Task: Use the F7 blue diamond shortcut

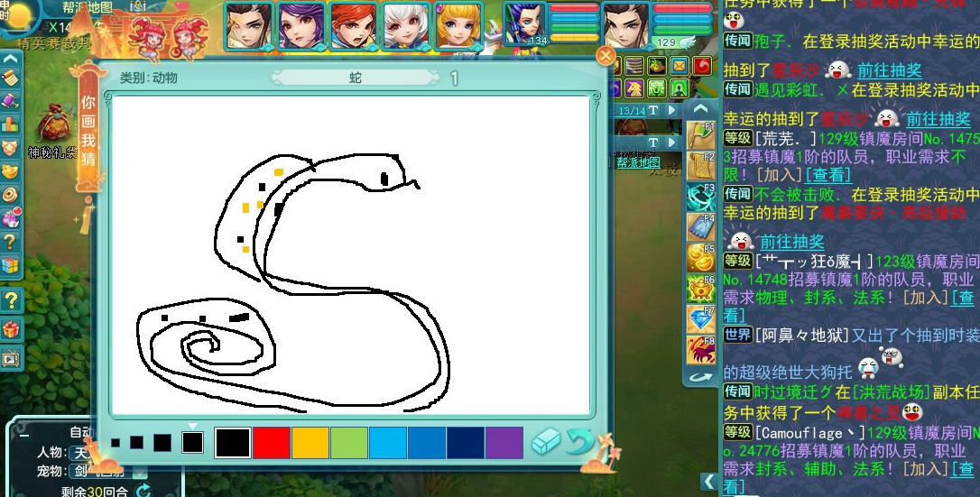Action: 700,319
